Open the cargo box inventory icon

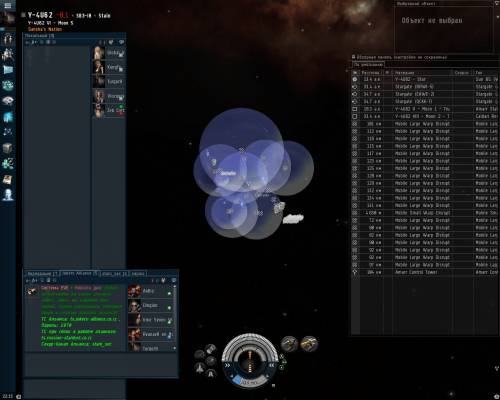point(7,148)
